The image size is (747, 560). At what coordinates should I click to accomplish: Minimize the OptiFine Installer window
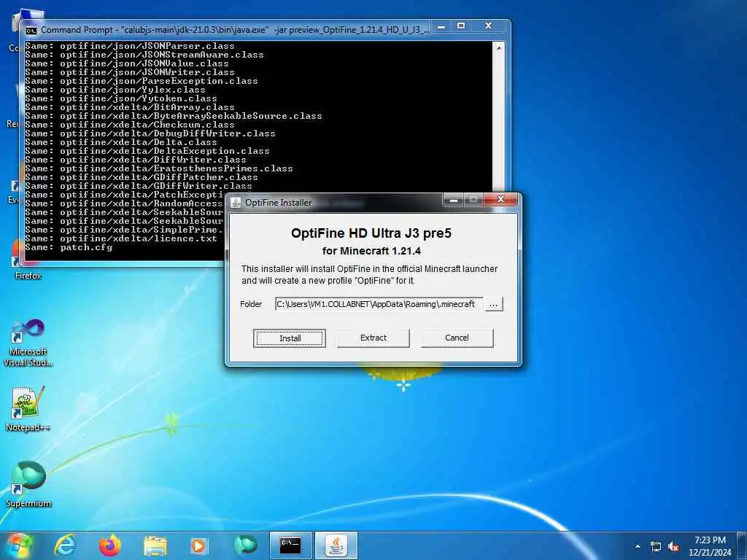click(454, 200)
